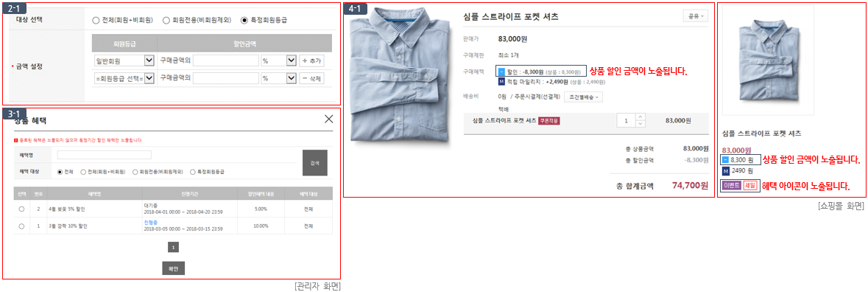
Task: Increase quantity with the up stepper arrow
Action: coord(641,117)
